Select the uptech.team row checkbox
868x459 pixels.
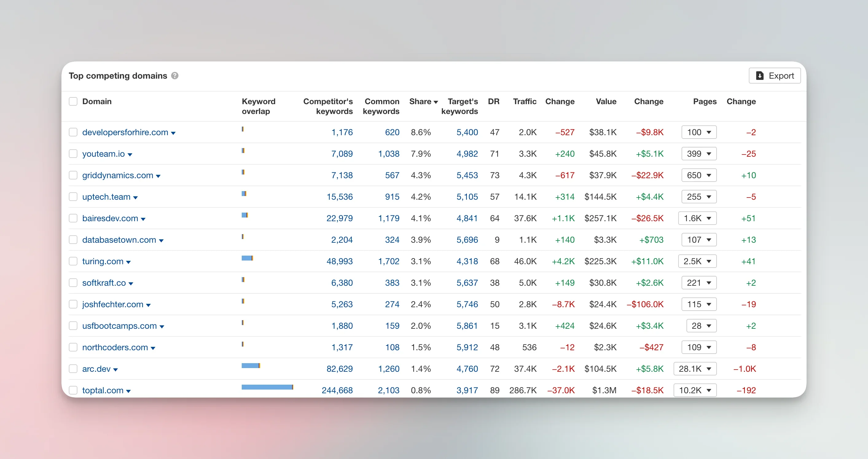pos(73,197)
